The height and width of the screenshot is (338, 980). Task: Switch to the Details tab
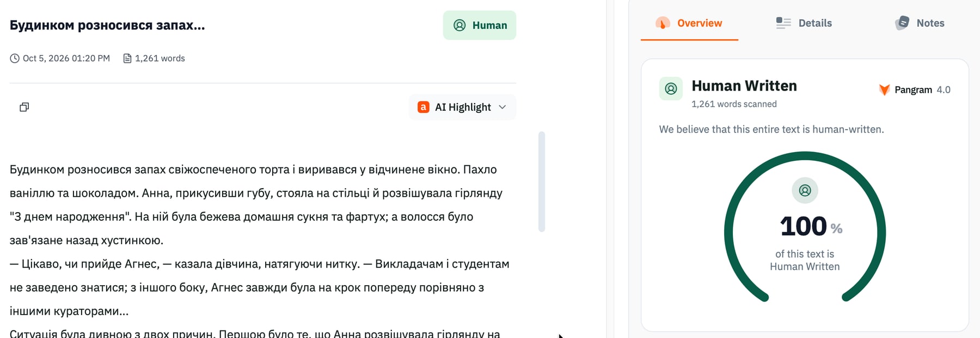(x=804, y=23)
